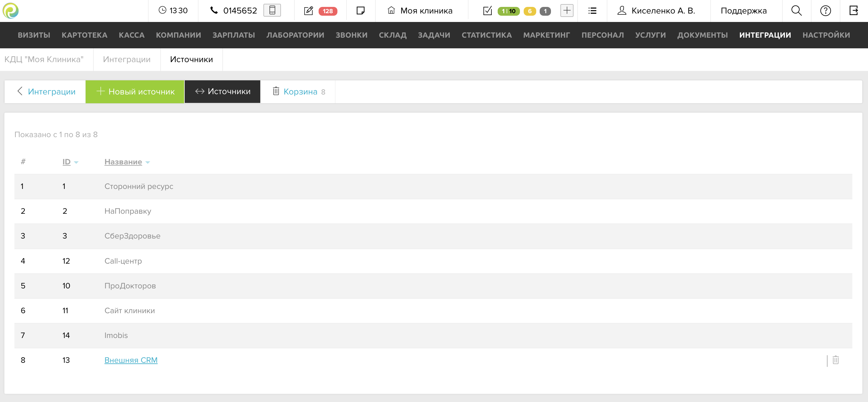
Task: Open ЛАБОРАТОРИИ menu
Action: (x=295, y=35)
